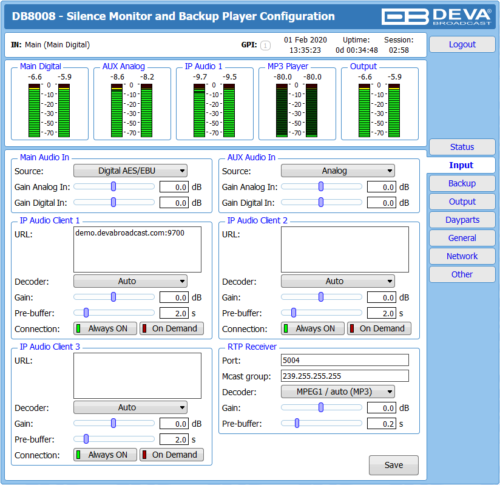Set IP Audio Client 3 to On Demand
This screenshot has width=500, height=485.
click(x=172, y=455)
